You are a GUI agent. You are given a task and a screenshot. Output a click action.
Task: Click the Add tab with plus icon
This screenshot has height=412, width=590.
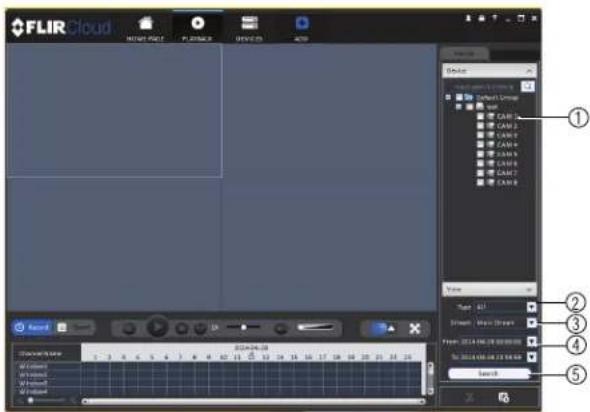[x=302, y=28]
